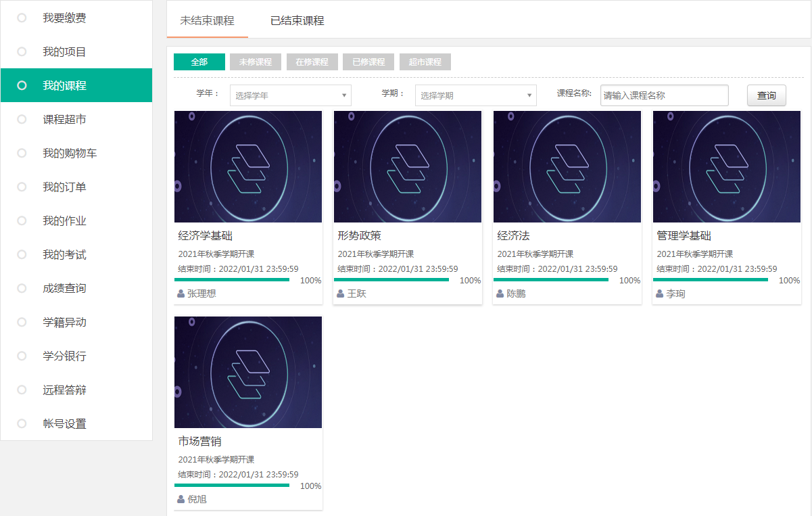Open 我的作业 in sidebar
Image resolution: width=812 pixels, height=516 pixels.
coord(76,220)
